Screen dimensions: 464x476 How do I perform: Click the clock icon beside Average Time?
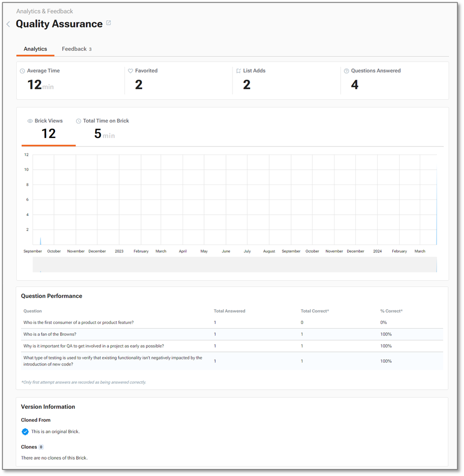pos(22,71)
